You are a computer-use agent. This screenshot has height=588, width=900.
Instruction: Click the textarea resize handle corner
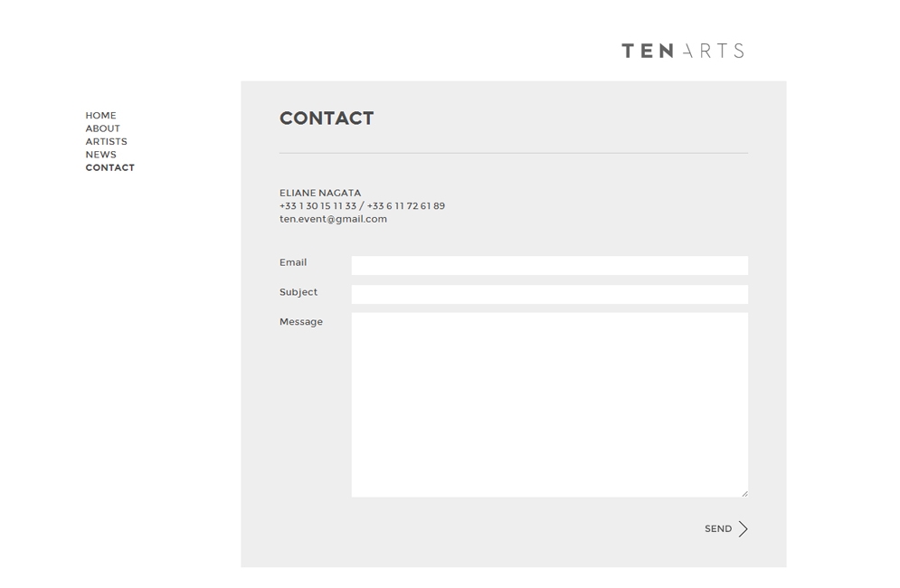(x=744, y=493)
